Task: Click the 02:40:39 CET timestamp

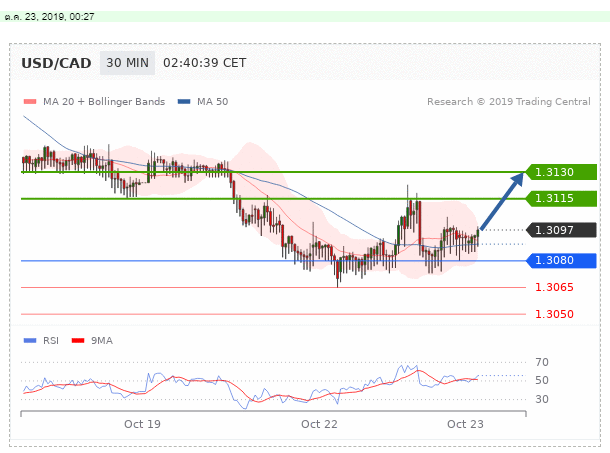Action: (204, 63)
